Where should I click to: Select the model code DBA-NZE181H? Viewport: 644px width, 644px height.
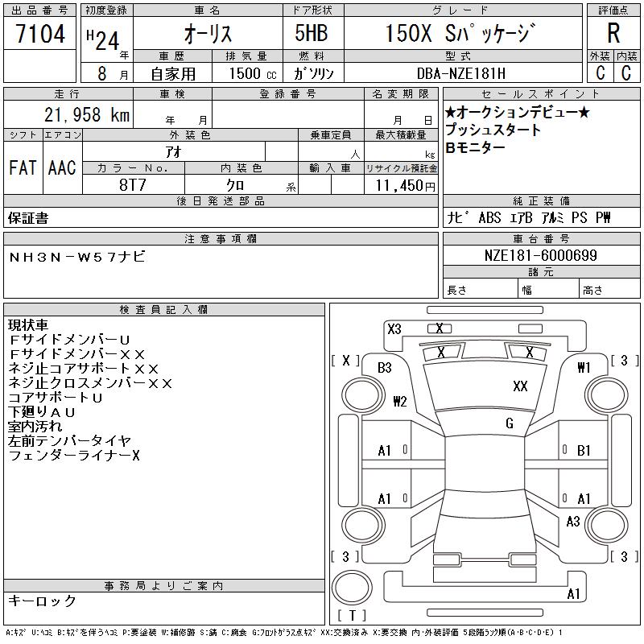(x=471, y=73)
